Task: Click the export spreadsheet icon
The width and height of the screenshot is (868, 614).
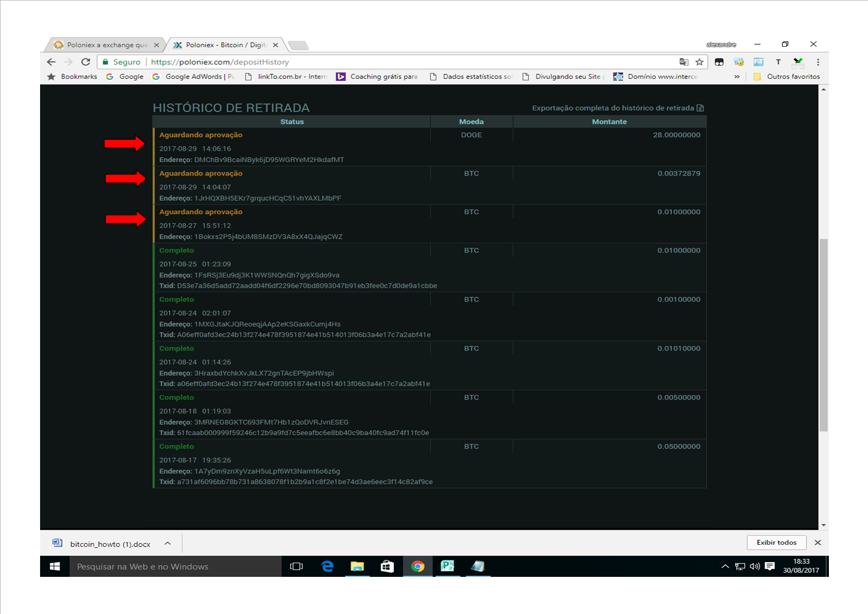Action: [700, 108]
